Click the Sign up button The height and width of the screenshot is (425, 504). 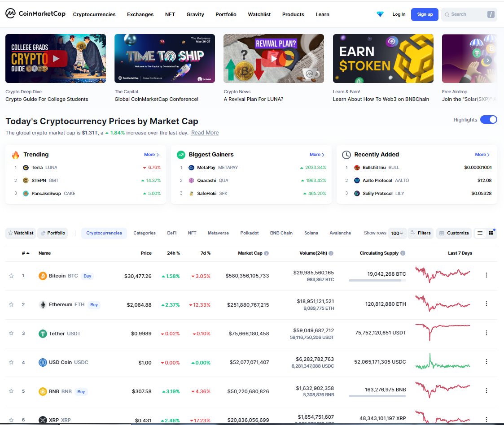(x=425, y=14)
